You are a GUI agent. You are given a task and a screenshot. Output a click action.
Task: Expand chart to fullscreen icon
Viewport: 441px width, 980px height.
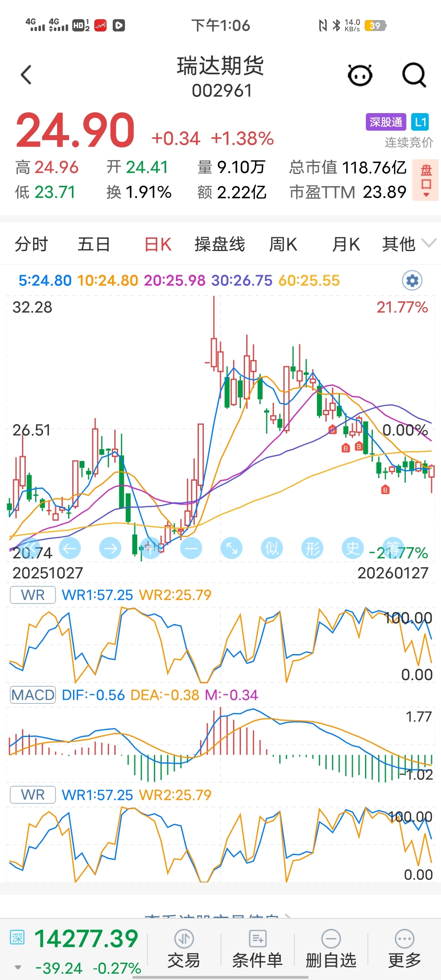(232, 548)
